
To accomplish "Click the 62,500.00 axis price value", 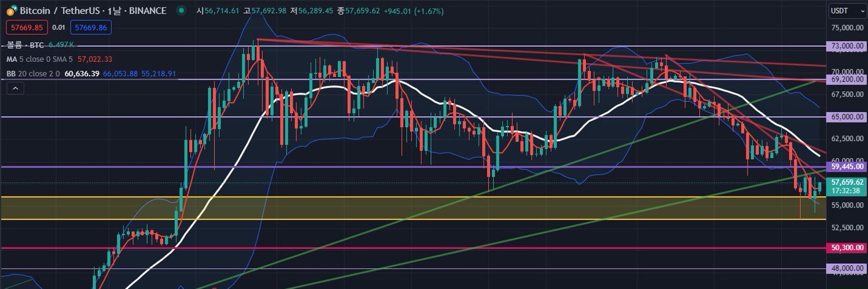I will pos(848,139).
